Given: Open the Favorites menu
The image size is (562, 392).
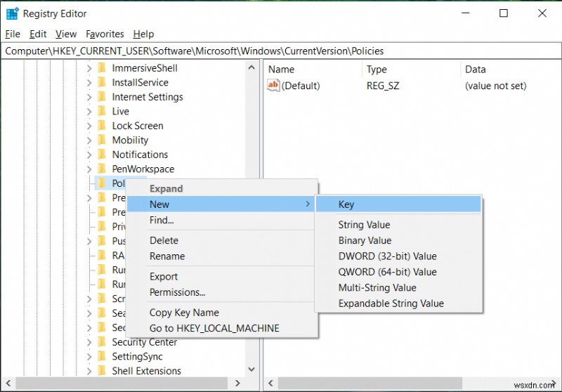Looking at the screenshot, I should [x=105, y=34].
